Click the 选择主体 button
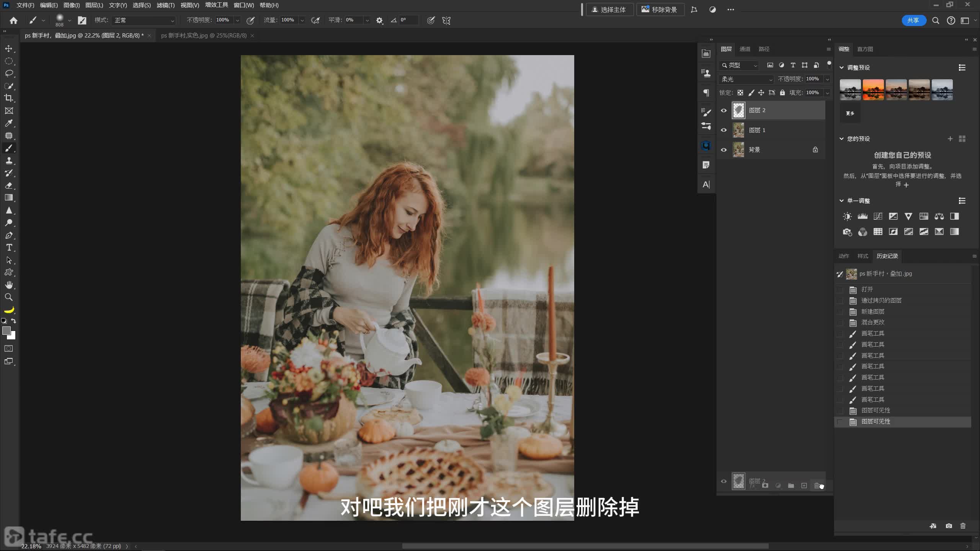The width and height of the screenshot is (980, 551). 609,10
